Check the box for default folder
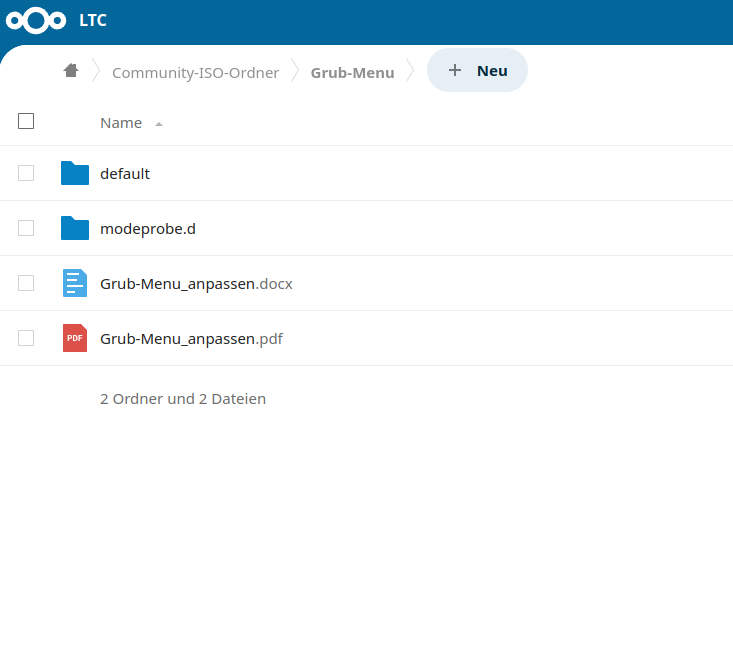This screenshot has width=733, height=653. [x=26, y=173]
